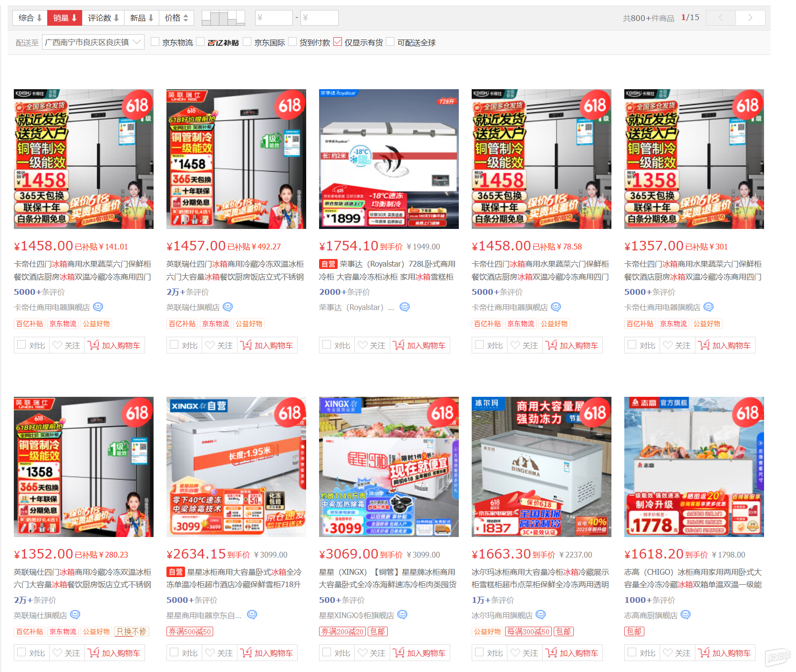Tick 可配送全球 global shipping checkbox
Viewport: 796px width, 672px height.
(x=390, y=42)
